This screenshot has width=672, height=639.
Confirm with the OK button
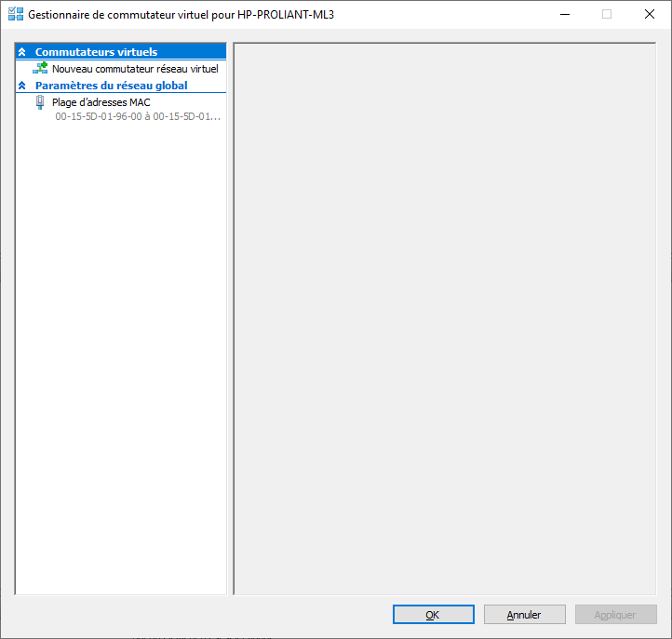pyautogui.click(x=432, y=615)
